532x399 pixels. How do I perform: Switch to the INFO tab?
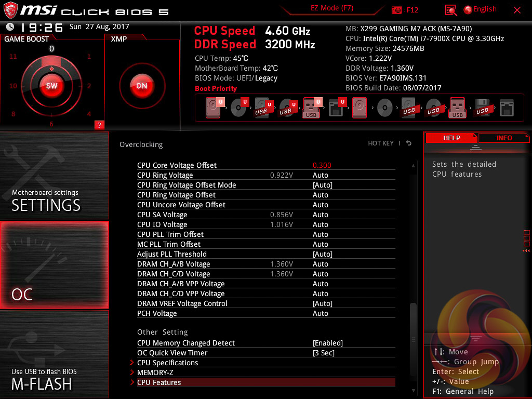tap(504, 138)
